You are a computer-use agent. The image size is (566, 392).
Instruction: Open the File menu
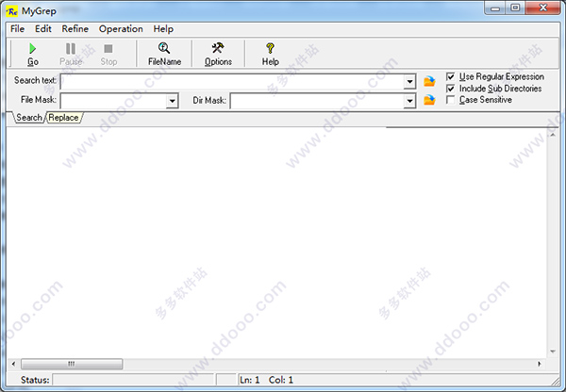[17, 29]
